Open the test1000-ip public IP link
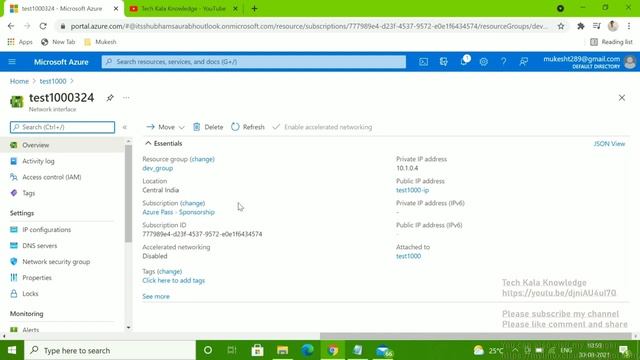The width and height of the screenshot is (640, 360). coord(412,190)
